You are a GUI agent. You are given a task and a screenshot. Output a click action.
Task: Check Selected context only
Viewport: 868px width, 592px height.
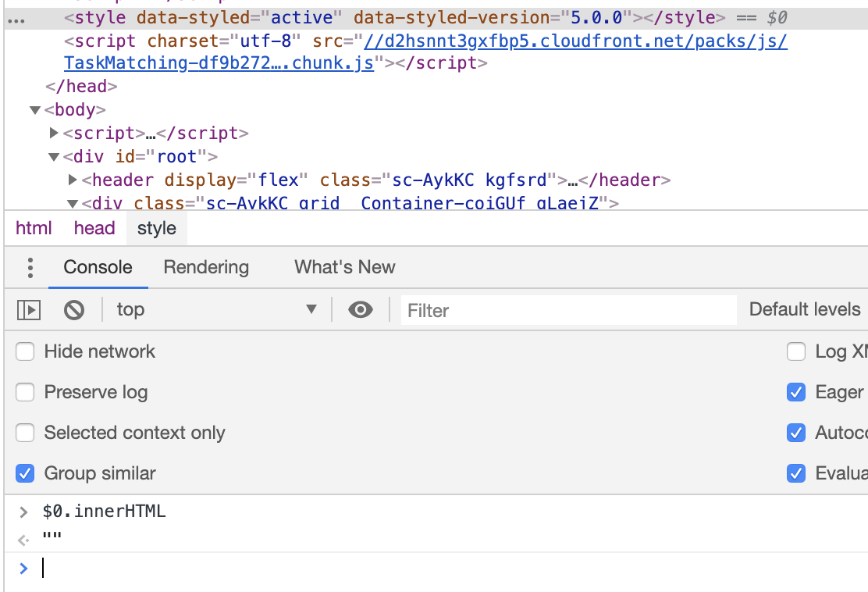pos(25,433)
